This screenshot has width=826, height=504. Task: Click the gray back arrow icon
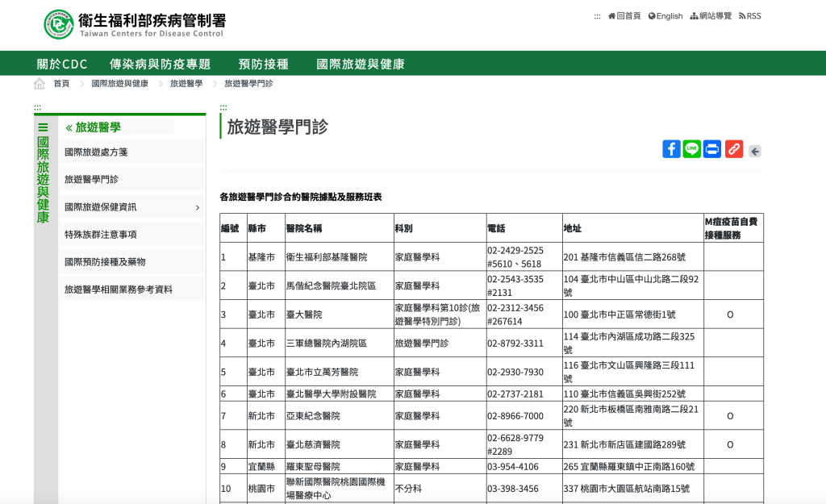pyautogui.click(x=755, y=152)
